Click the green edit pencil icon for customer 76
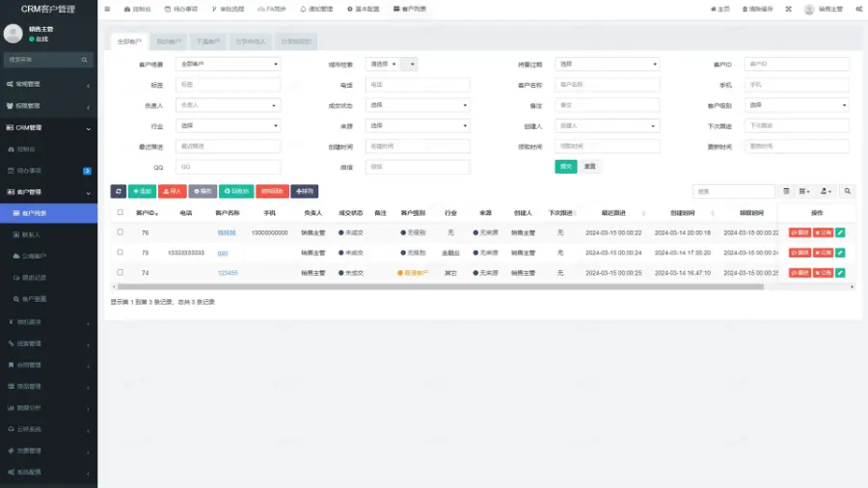This screenshot has width=868, height=488. pyautogui.click(x=840, y=232)
